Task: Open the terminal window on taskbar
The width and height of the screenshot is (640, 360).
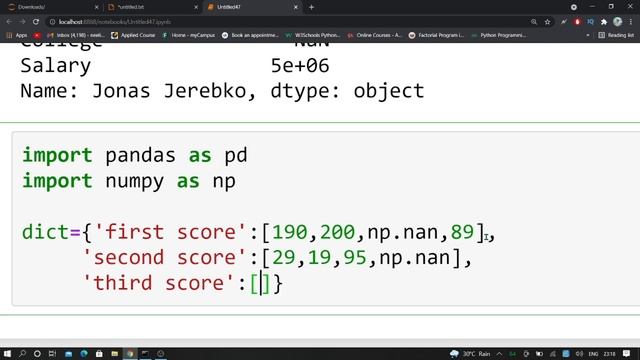Action: 145,353
